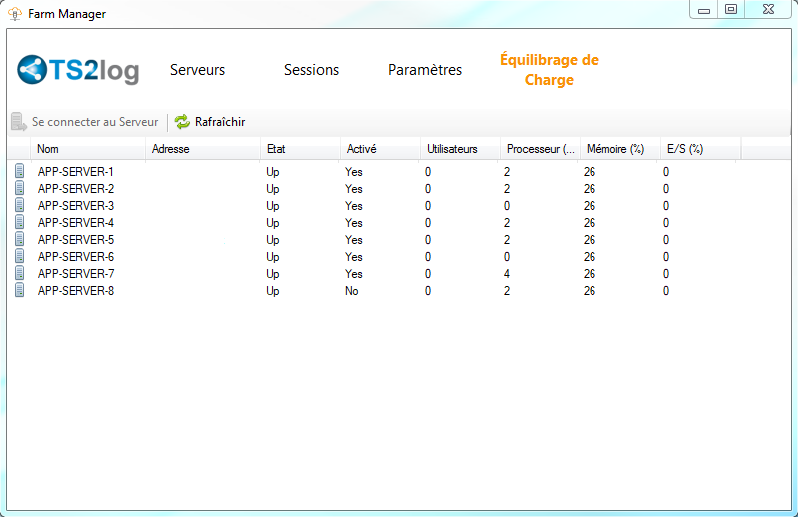Sort by the Nom column header
The height and width of the screenshot is (517, 798).
click(x=48, y=149)
